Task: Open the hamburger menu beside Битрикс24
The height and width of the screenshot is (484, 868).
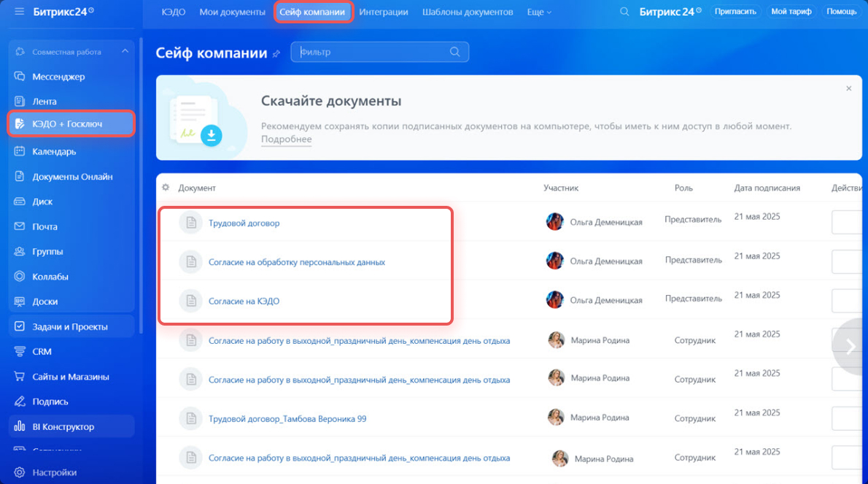Action: 20,11
